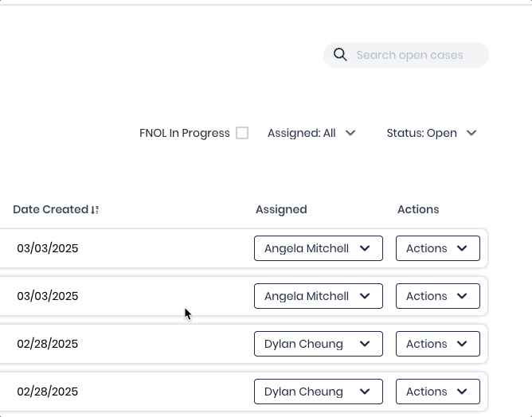Toggle sort arrows beside Date Created
The width and height of the screenshot is (532, 417).
96,210
